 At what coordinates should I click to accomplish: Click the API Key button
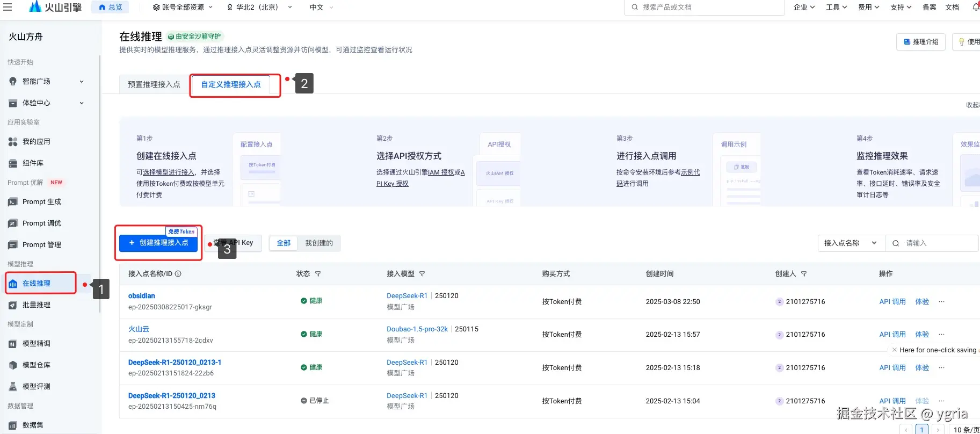coord(233,243)
